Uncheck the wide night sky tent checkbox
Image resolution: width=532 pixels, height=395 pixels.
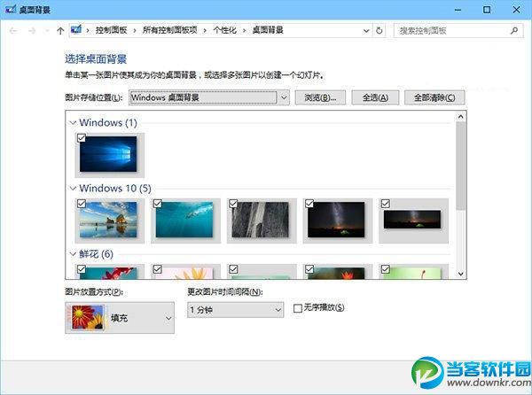386,204
